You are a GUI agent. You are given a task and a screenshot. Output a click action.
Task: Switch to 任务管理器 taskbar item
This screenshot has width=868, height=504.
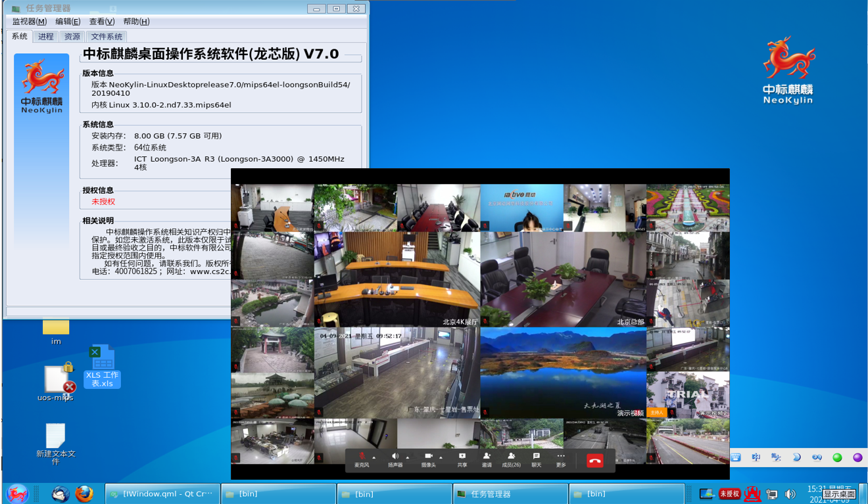tap(510, 494)
